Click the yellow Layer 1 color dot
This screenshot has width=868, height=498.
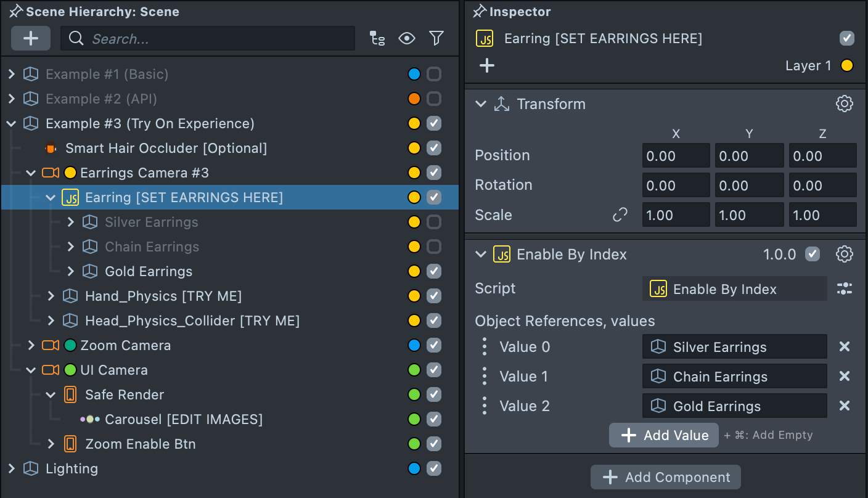(847, 66)
